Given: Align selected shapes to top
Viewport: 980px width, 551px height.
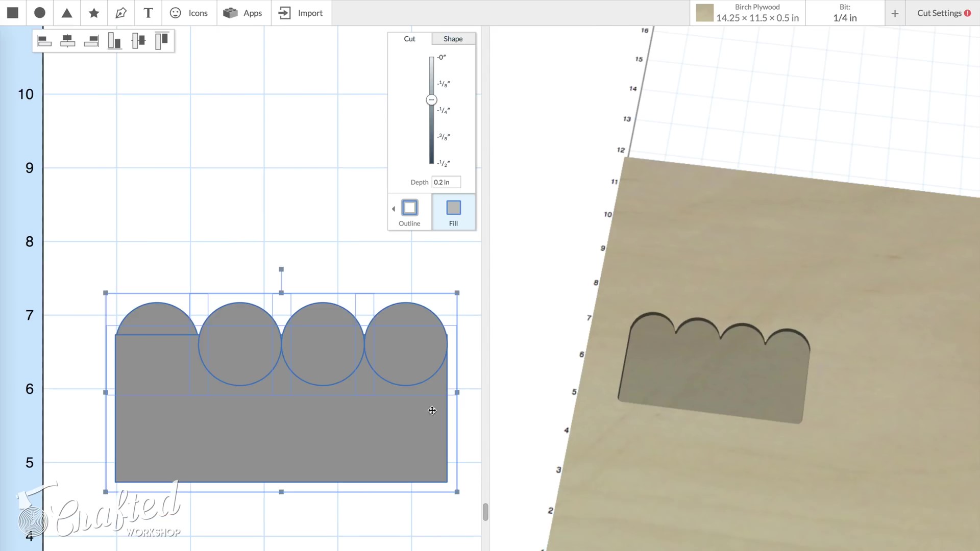Looking at the screenshot, I should [162, 41].
